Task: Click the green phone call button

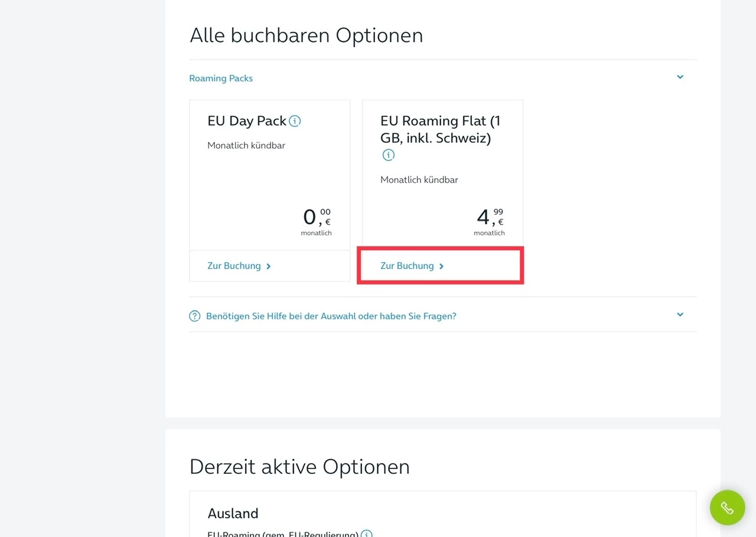Action: point(727,507)
